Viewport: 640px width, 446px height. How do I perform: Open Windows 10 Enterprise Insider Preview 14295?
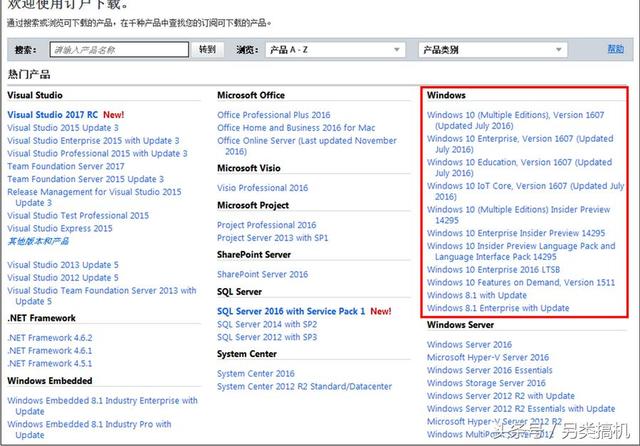516,233
